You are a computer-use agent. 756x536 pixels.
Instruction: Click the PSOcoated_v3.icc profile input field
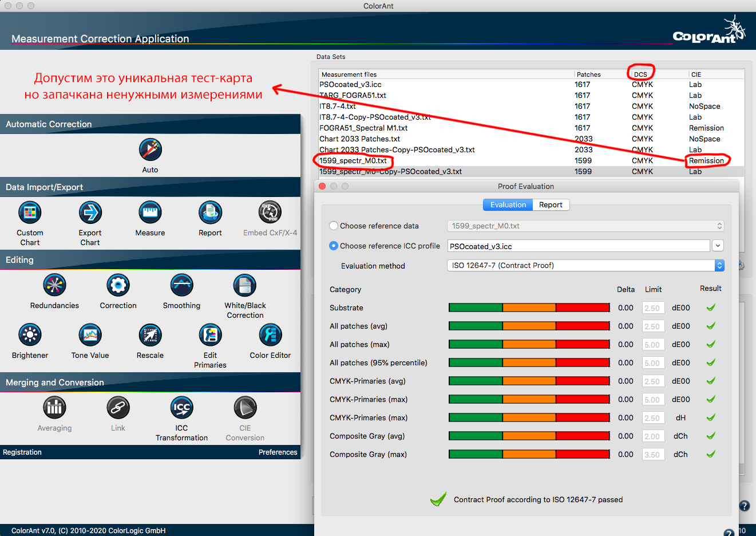(x=579, y=246)
